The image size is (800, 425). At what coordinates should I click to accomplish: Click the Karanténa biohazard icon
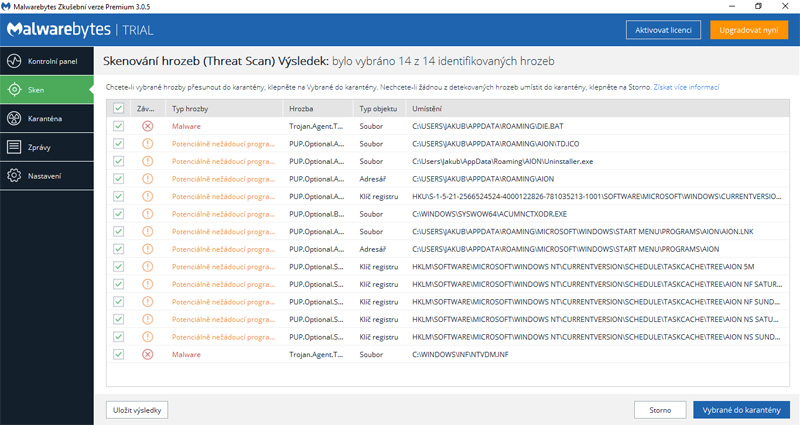point(14,118)
